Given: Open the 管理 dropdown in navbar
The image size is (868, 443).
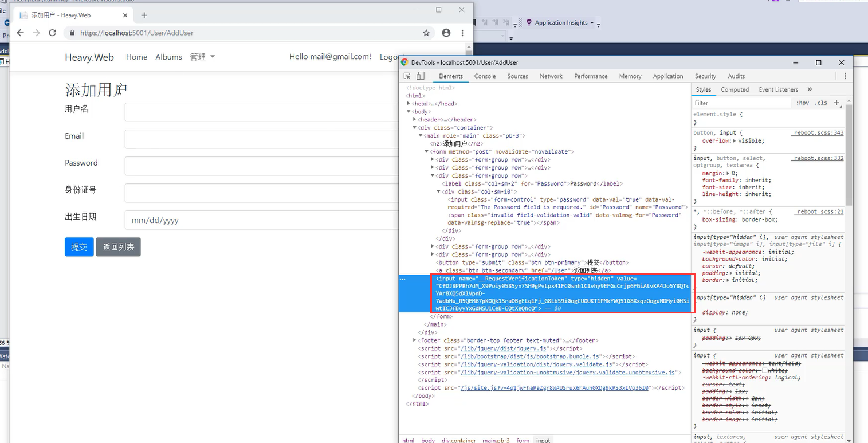Looking at the screenshot, I should 202,57.
